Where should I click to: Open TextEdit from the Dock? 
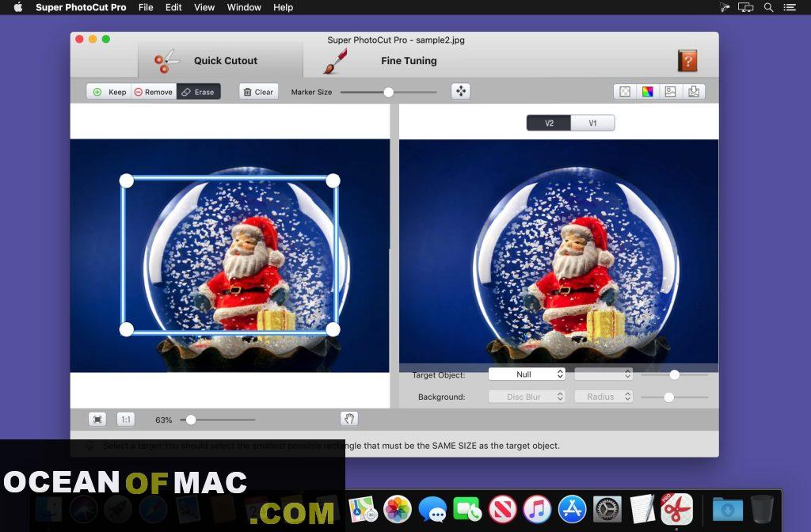pyautogui.click(x=642, y=509)
